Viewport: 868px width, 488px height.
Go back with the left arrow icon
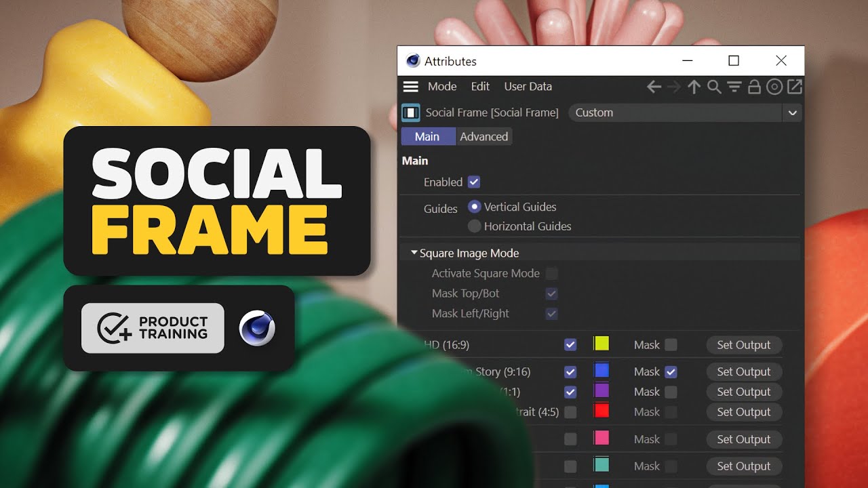click(x=654, y=87)
